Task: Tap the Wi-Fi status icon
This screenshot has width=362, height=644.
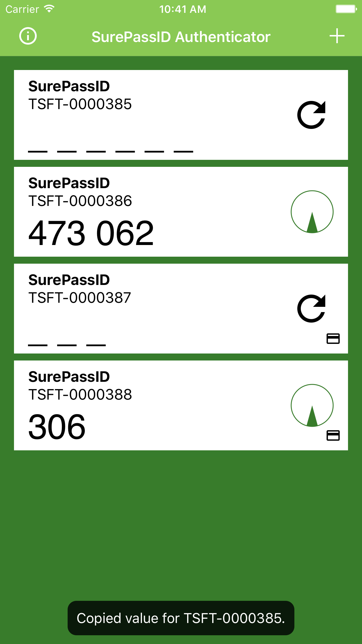Action: point(49,9)
